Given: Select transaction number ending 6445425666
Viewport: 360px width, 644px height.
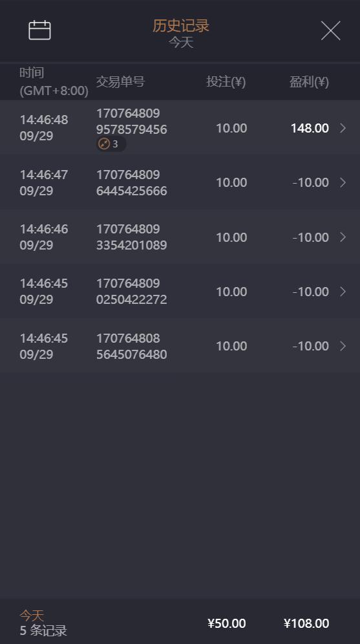Looking at the screenshot, I should click(131, 183).
